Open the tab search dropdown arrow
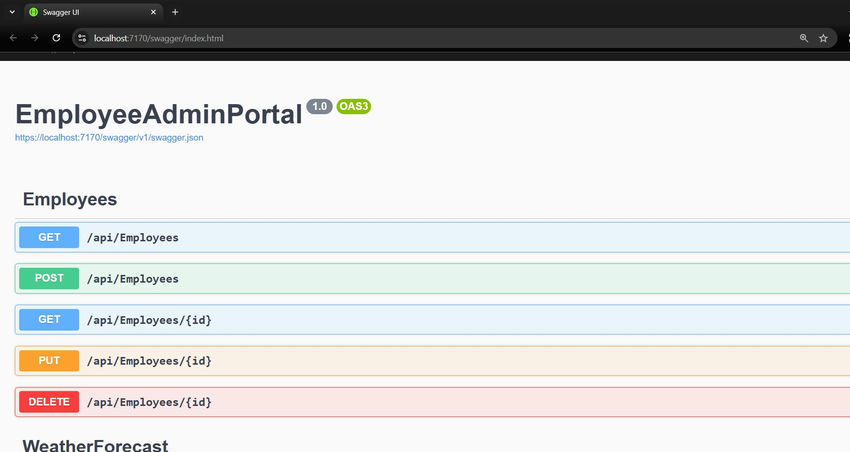Screen dimensions: 850x452 click(x=12, y=12)
